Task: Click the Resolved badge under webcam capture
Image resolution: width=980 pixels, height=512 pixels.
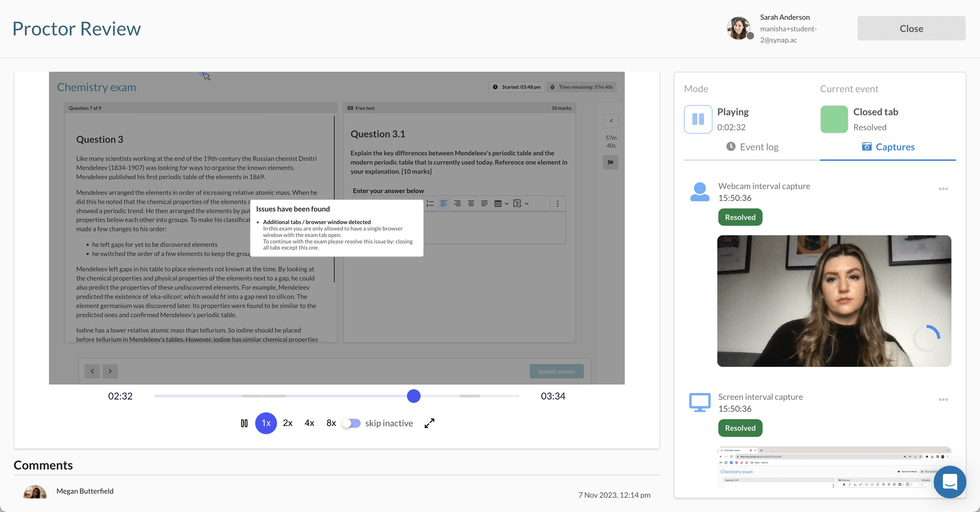Action: pos(740,217)
